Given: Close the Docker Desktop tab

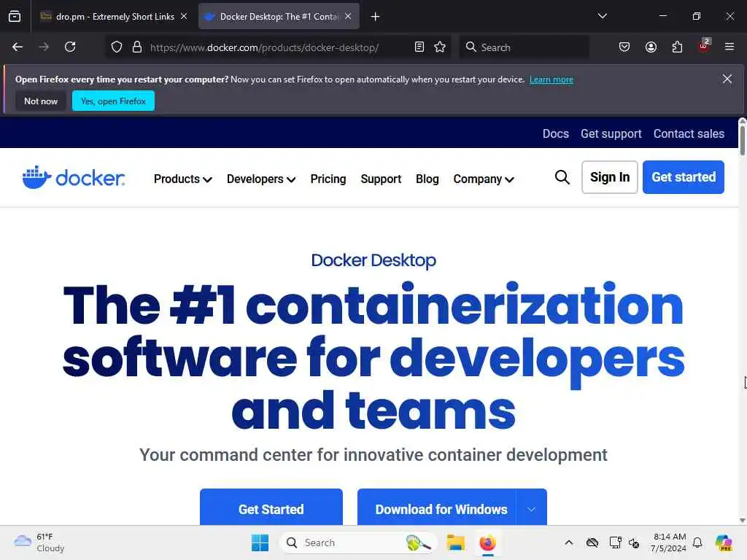Looking at the screenshot, I should point(348,16).
